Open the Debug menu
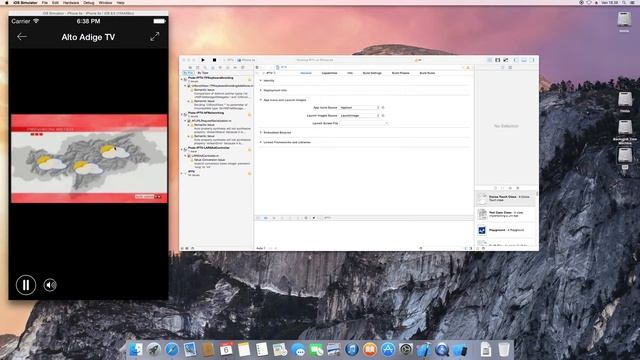This screenshot has width=640, height=360. coord(89,2)
